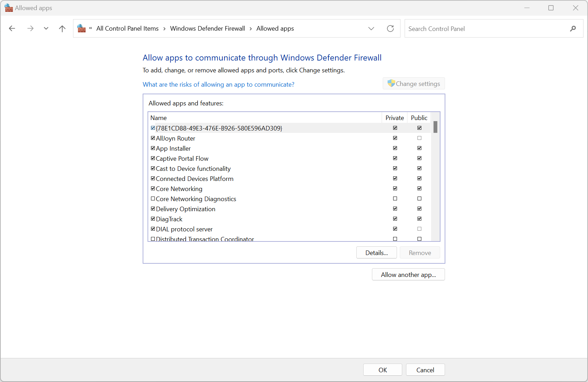Click the Public column header
This screenshot has height=382, width=588.
tap(419, 118)
